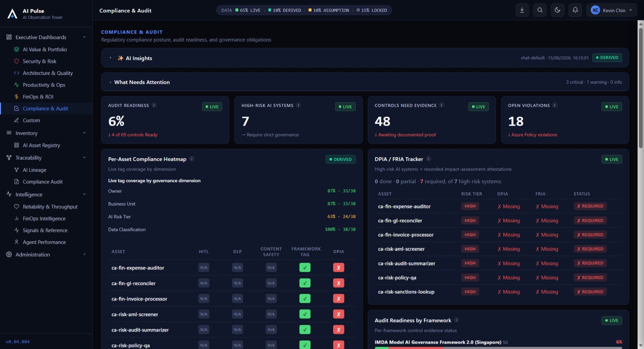The image size is (644, 349).
Task: Open Compliance Audit under Traceability
Action: point(43,182)
